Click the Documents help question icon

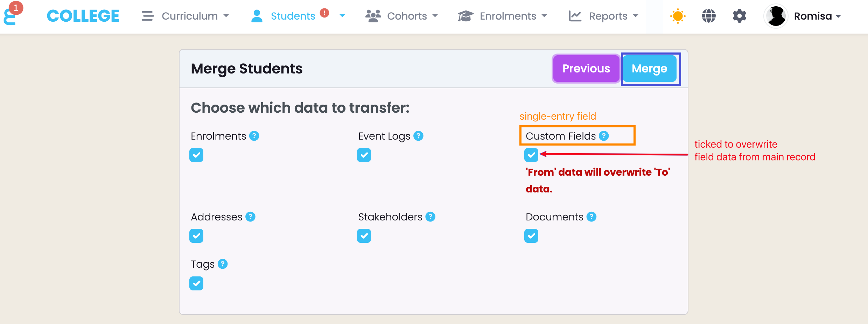pyautogui.click(x=591, y=217)
